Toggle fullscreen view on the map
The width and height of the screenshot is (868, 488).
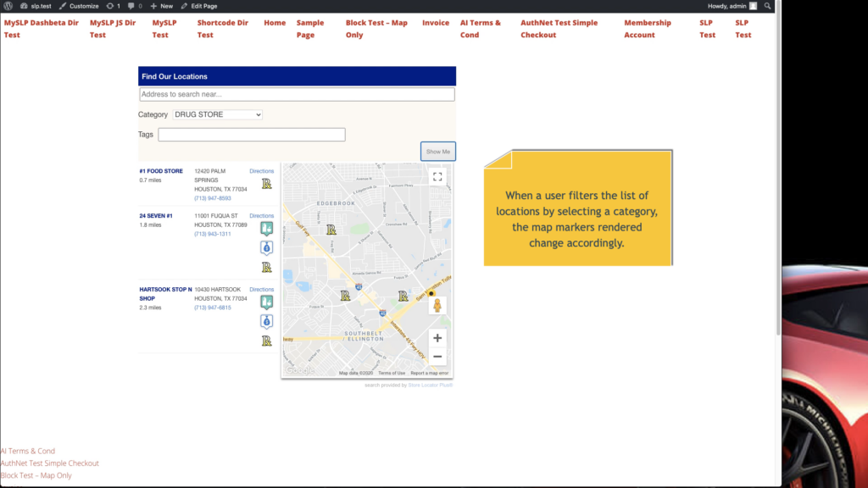tap(437, 176)
